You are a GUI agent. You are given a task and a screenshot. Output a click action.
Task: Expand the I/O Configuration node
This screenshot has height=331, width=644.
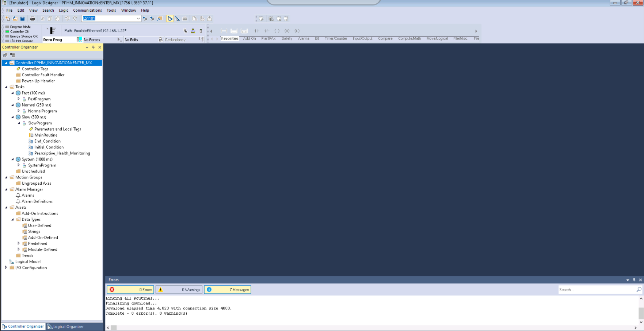6,268
